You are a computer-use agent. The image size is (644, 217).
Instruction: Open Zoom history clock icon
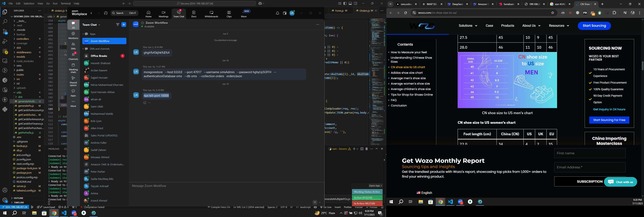click(x=106, y=13)
